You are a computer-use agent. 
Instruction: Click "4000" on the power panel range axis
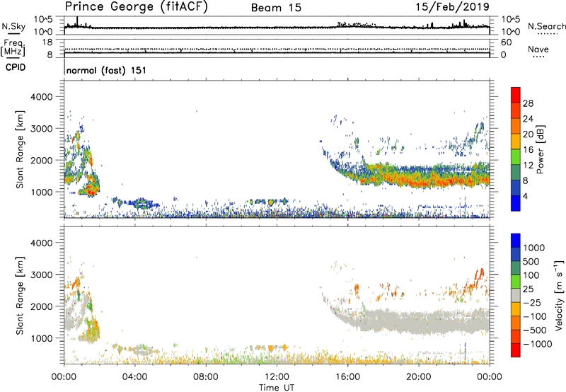[x=42, y=97]
